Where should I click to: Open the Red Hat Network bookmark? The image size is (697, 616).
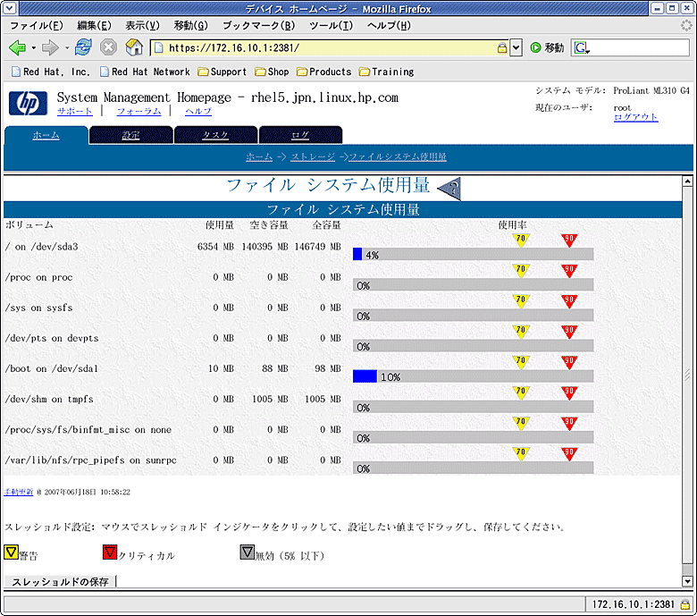145,72
